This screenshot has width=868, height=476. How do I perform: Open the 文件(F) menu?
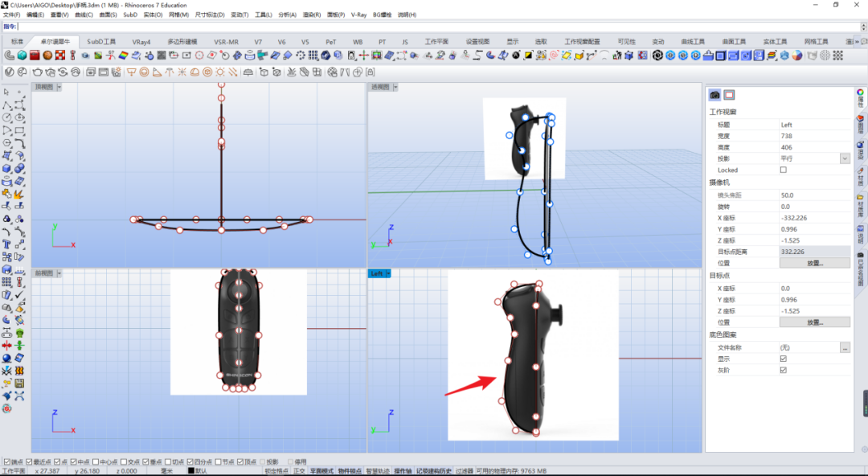[x=11, y=15]
